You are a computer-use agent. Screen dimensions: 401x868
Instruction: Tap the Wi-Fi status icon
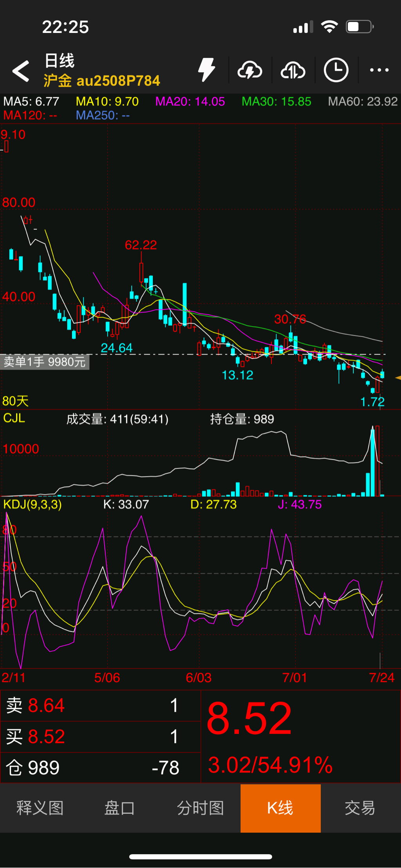(x=329, y=27)
